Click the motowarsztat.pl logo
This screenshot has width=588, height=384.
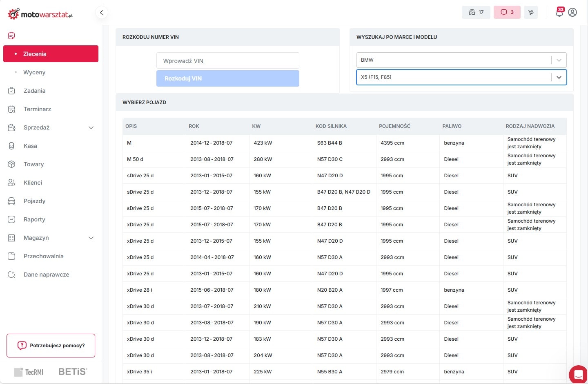tap(40, 14)
